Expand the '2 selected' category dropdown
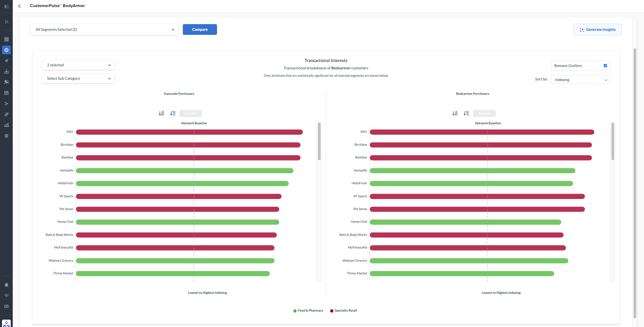644x327 pixels. [78, 65]
